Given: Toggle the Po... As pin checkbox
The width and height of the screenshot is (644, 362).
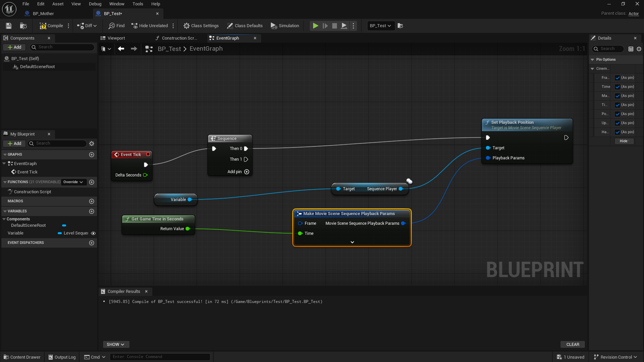Looking at the screenshot, I should pos(617,114).
